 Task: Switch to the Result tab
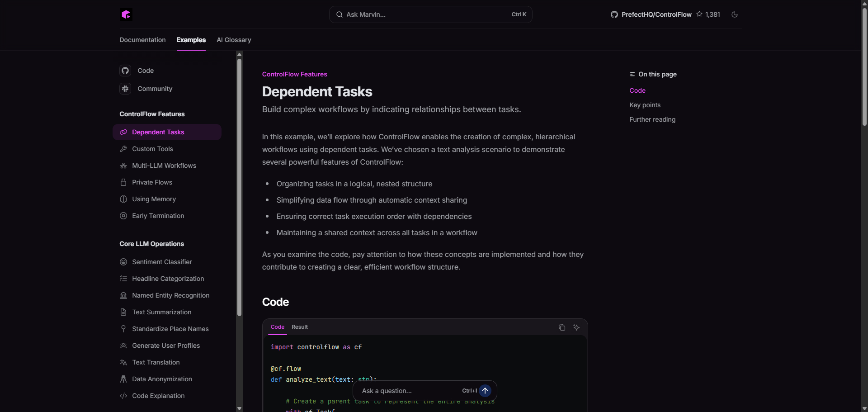click(299, 327)
